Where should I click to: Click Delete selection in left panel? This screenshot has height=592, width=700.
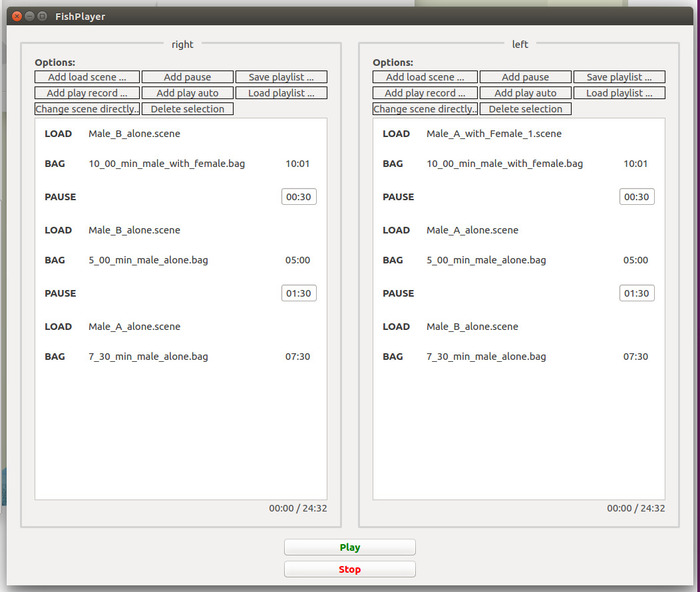point(525,109)
